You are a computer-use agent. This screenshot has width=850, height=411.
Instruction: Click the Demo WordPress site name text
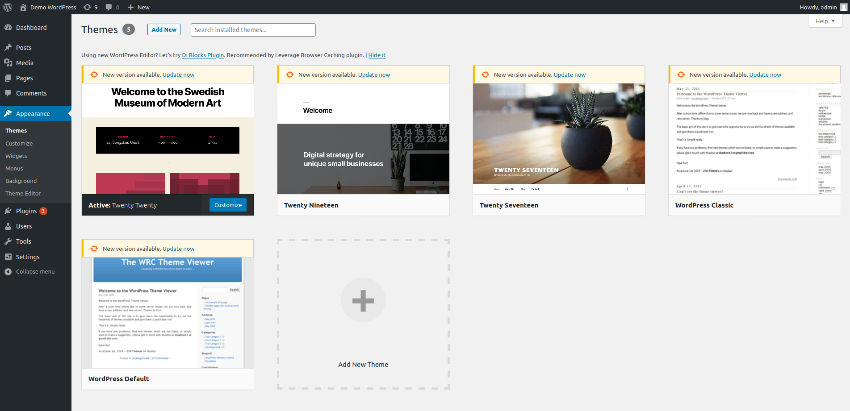click(53, 7)
